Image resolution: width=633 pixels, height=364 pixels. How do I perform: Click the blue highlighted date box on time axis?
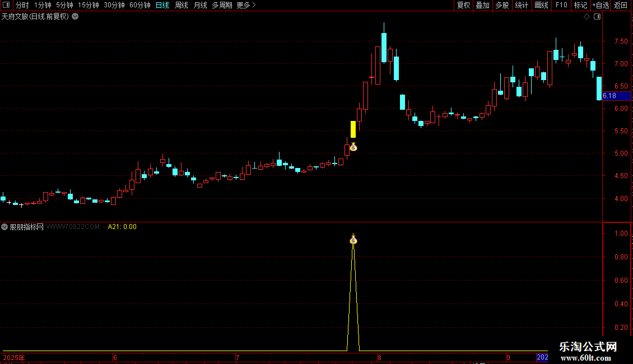[542, 357]
